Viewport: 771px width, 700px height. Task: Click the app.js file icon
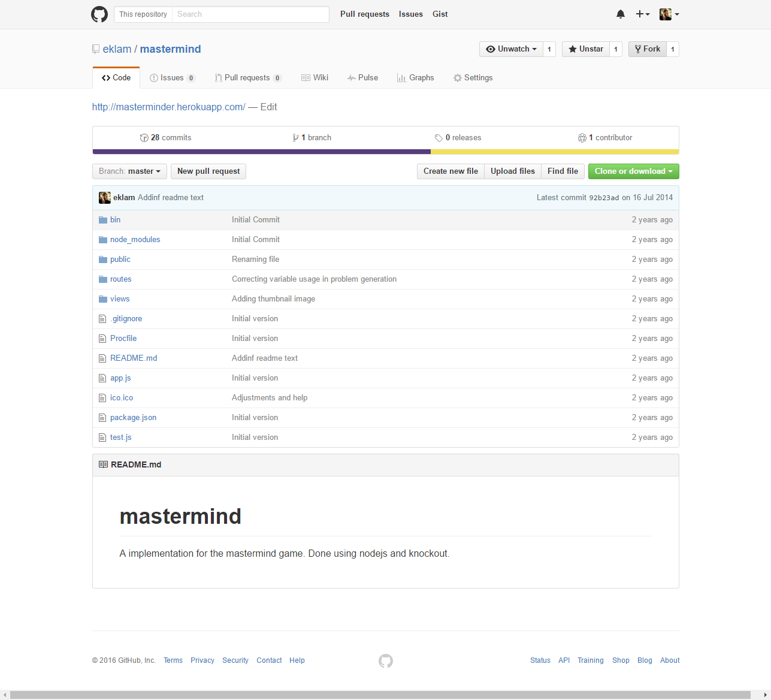102,378
